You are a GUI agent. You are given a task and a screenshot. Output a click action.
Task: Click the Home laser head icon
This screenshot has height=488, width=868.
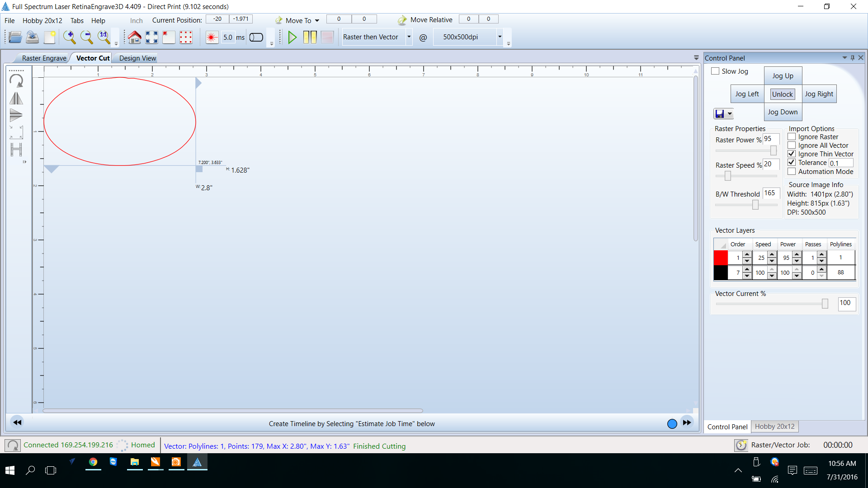tap(134, 37)
